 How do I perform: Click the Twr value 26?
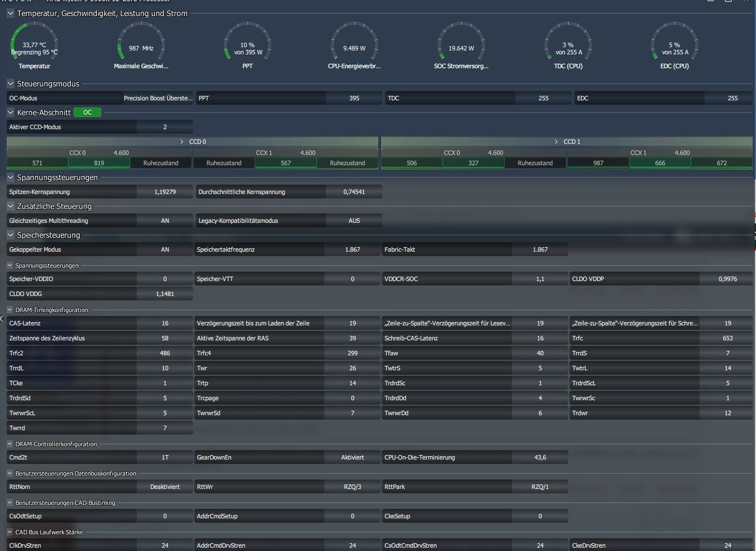tap(353, 368)
